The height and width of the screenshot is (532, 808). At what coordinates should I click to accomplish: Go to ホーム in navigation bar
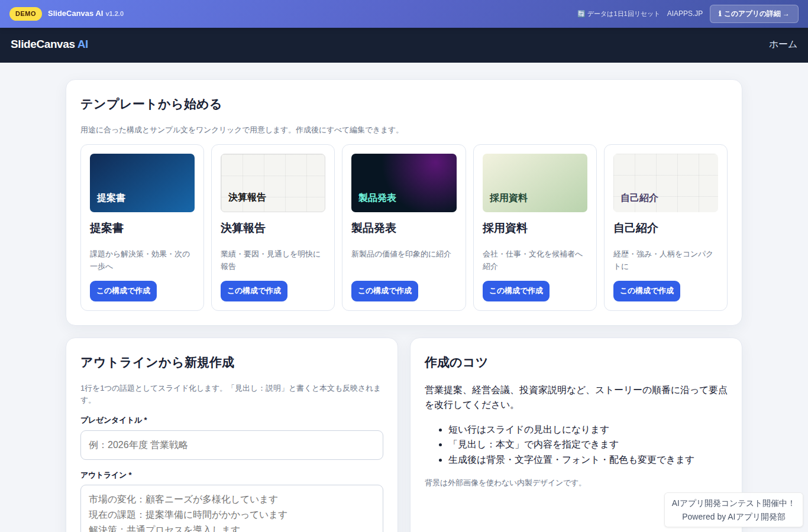783,44
